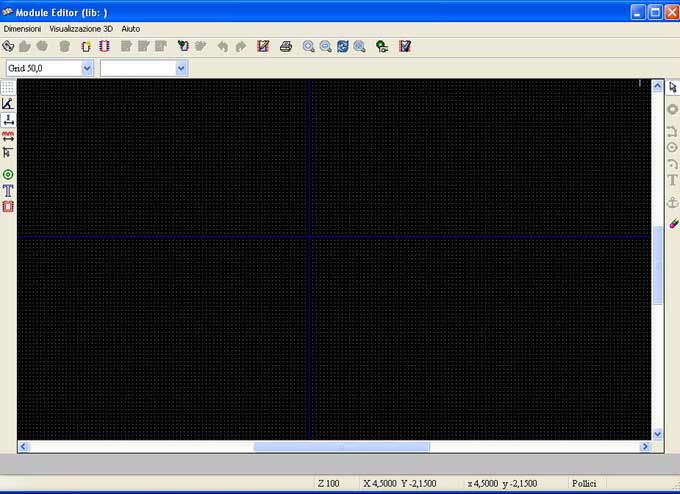Toggle text sketch mode with the blue T
The height and width of the screenshot is (494, 680).
[x=8, y=190]
